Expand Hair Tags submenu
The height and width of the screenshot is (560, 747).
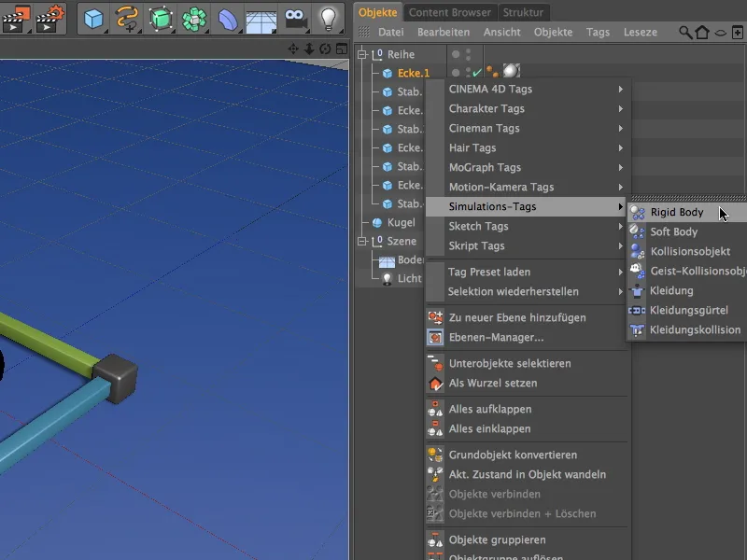point(529,147)
